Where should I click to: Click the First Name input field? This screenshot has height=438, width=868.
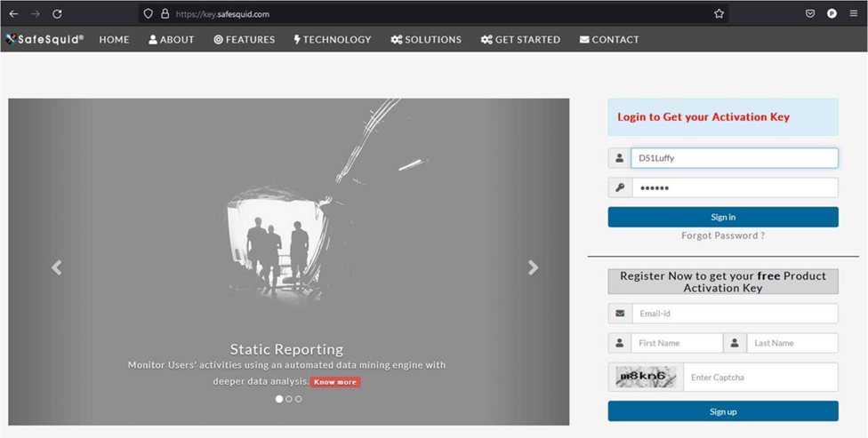677,343
